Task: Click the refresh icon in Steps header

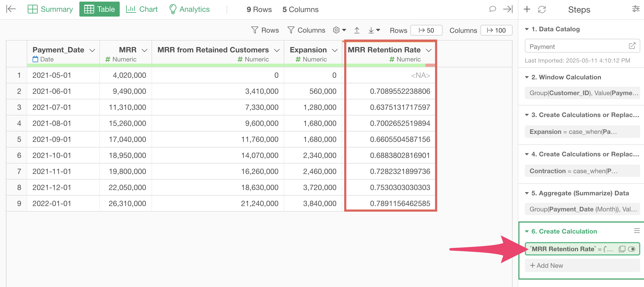Action: (542, 10)
